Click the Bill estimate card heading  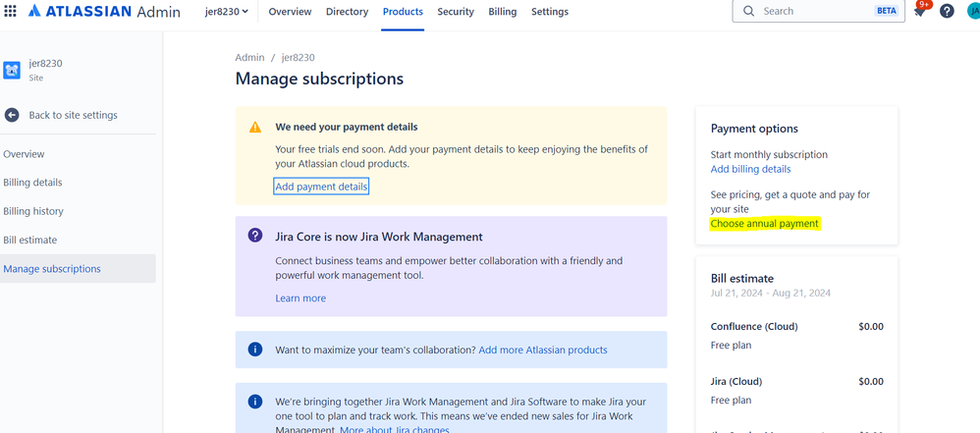(x=742, y=278)
